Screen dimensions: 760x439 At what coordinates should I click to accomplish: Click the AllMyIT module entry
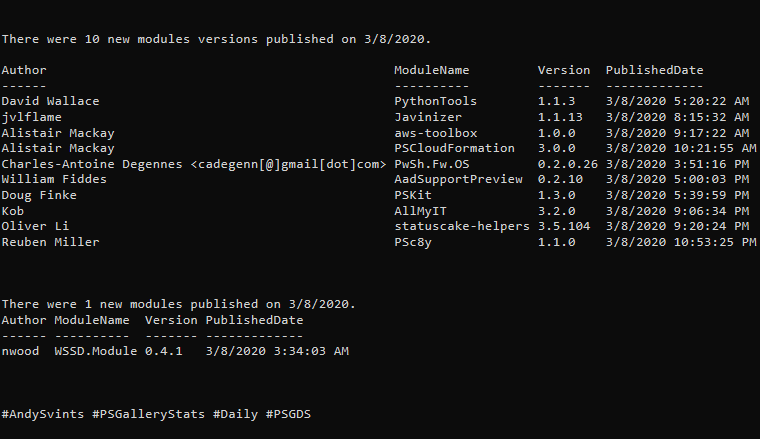click(x=420, y=211)
